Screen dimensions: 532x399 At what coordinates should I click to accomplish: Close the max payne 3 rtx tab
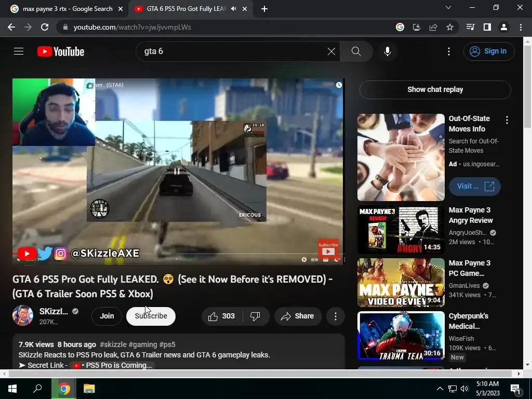click(121, 9)
